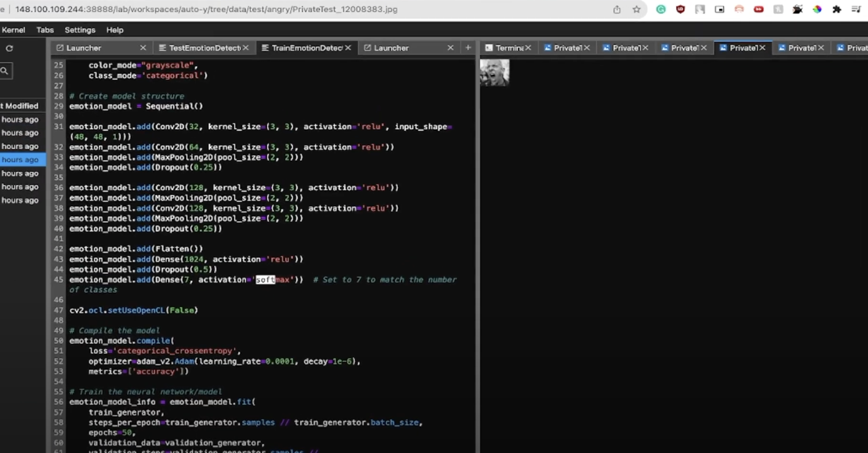868x453 pixels.
Task: Open the browser extensions puzzle icon
Action: tap(837, 10)
